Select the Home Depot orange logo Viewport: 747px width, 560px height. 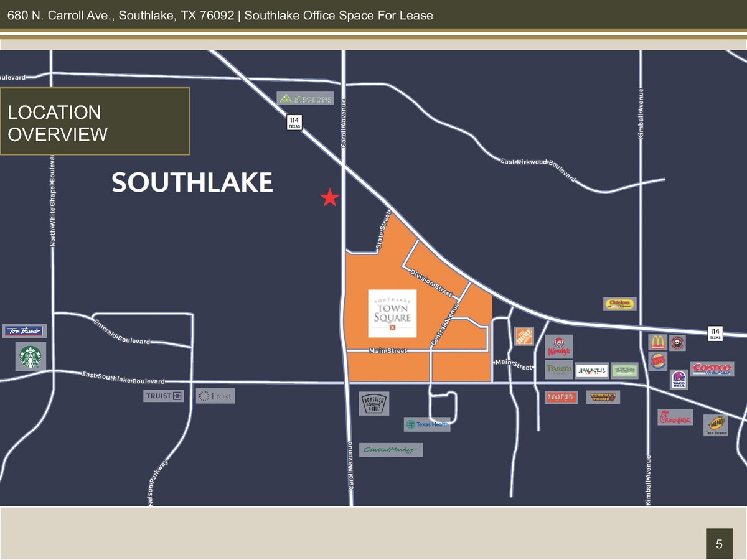point(524,336)
